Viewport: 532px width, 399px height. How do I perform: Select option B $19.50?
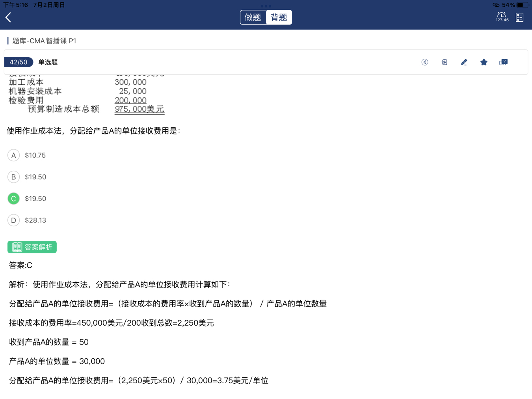14,177
